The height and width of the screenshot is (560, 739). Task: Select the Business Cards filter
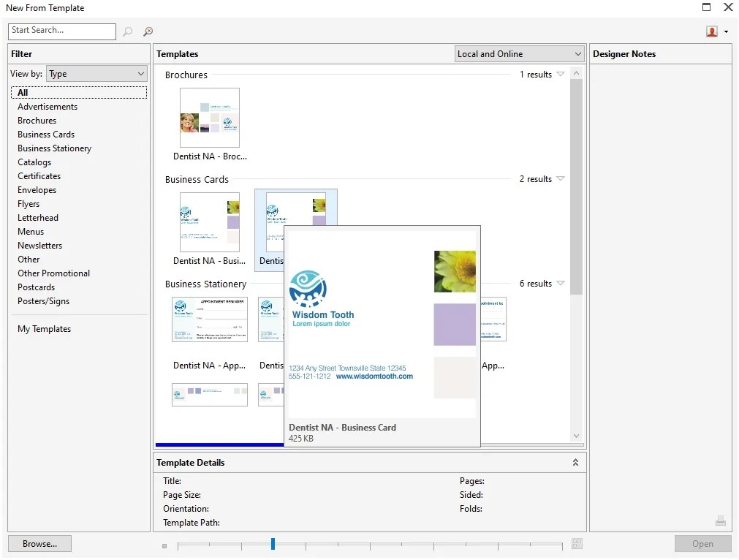coord(46,135)
